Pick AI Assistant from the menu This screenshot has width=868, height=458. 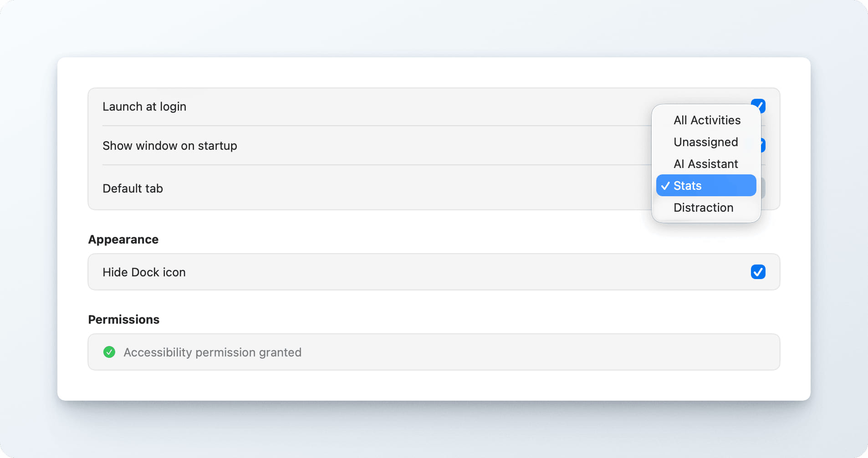click(x=705, y=164)
